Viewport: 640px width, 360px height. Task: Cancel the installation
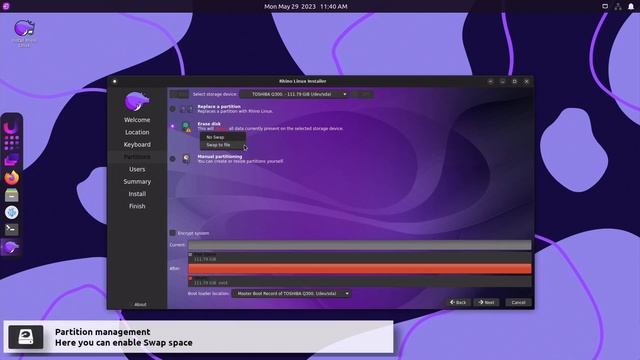click(518, 302)
